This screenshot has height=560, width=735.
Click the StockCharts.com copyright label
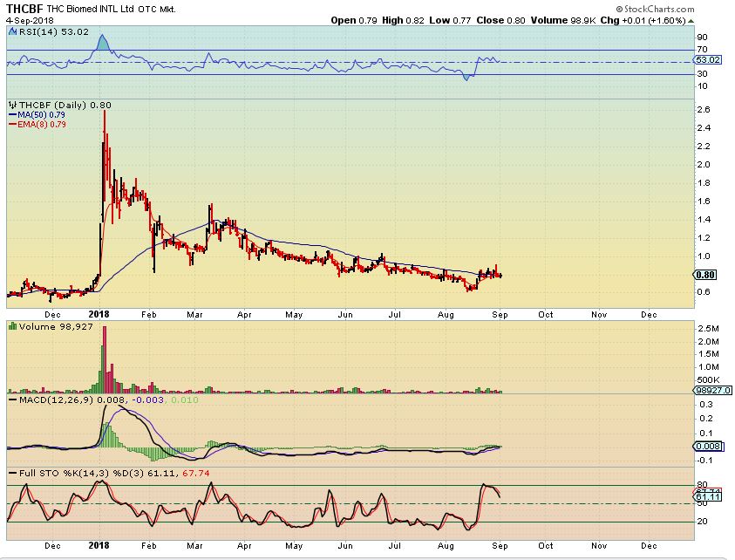655,9
